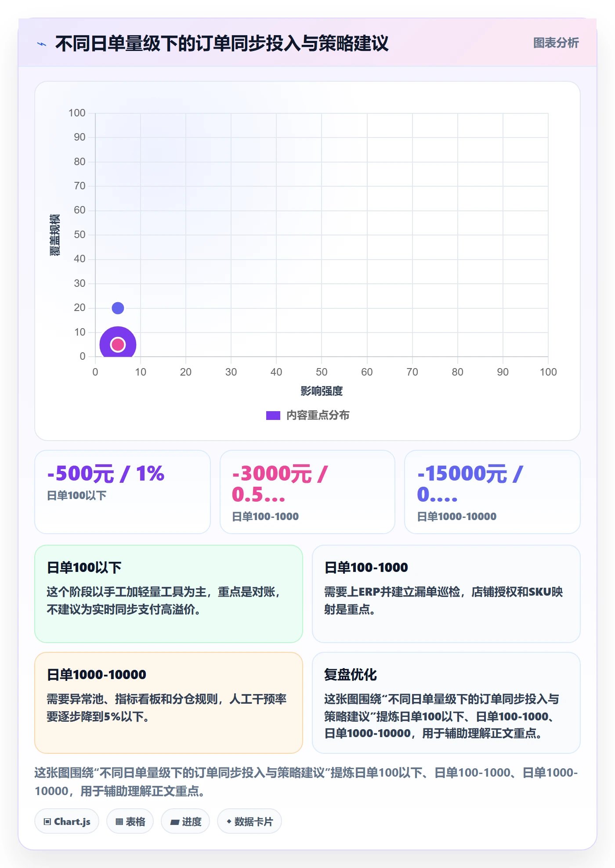
Task: Click the main title 不同日单量级下的订单同步投入与策略建议
Action: coord(222,43)
